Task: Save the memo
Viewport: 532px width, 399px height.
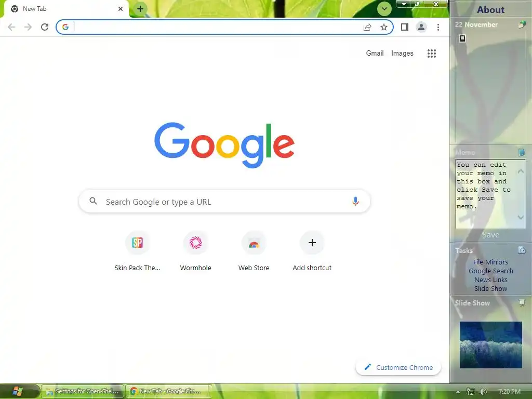Action: tap(490, 235)
